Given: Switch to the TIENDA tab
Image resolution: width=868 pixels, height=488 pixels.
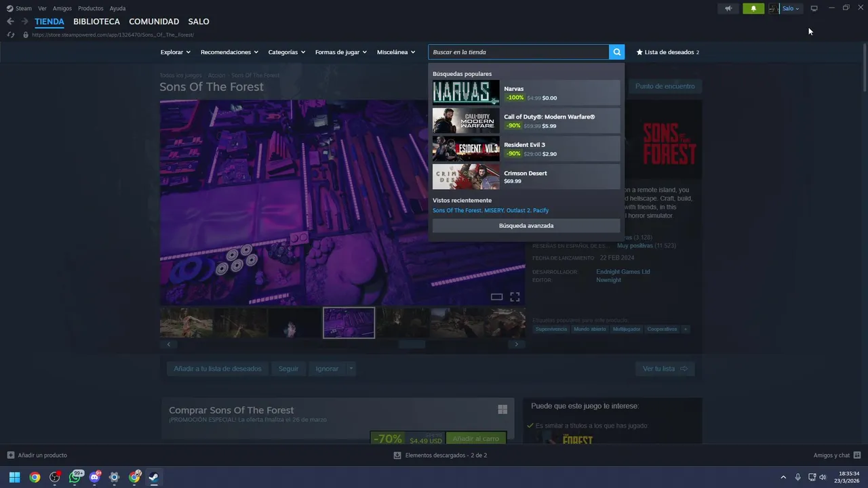Looking at the screenshot, I should (x=50, y=22).
